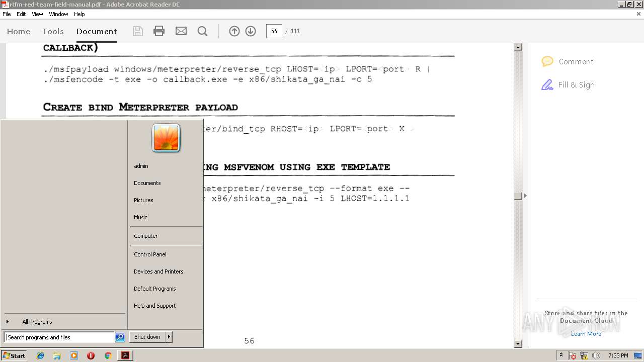Click Search programs and files box

[x=59, y=337]
